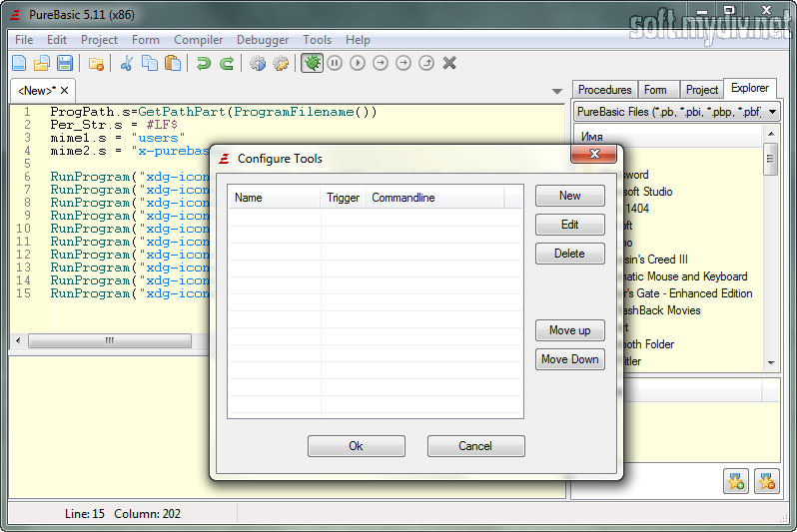Click the Compile/Run gear icon
797x532 pixels.
pos(258,63)
